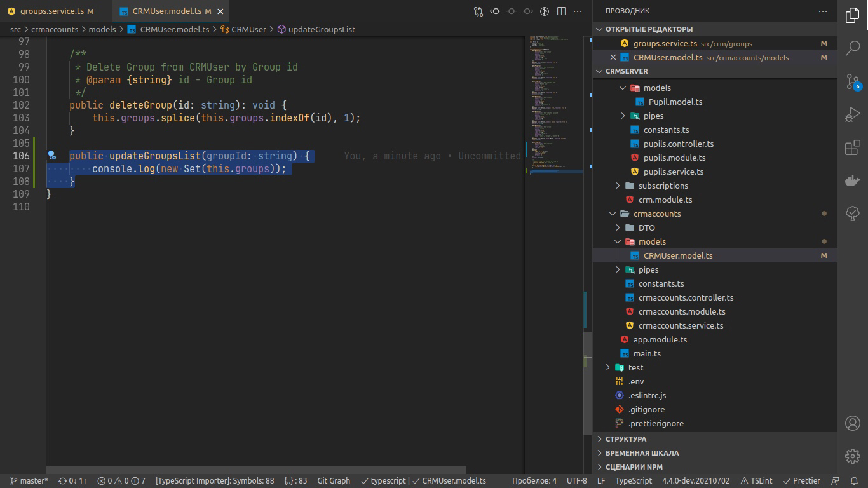868x488 pixels.
Task: Split the editor to the right
Action: [561, 11]
